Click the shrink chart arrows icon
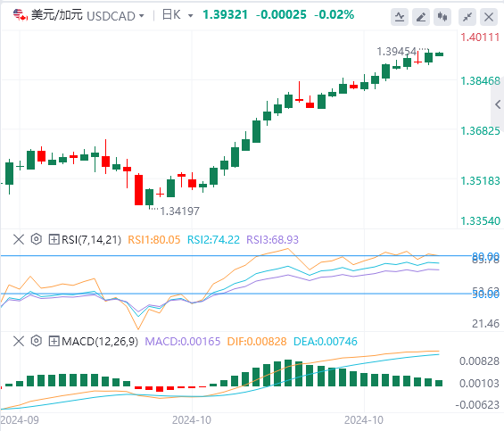This screenshot has height=431, width=504. pos(467,17)
